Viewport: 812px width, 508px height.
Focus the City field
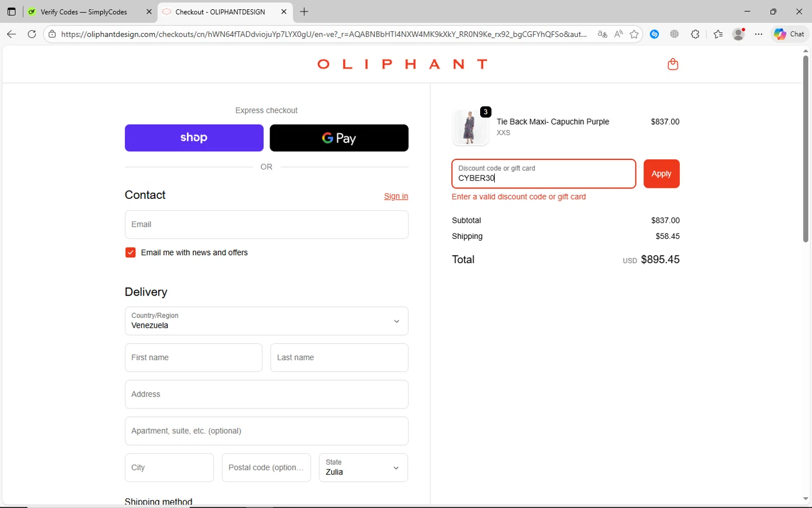click(x=169, y=467)
